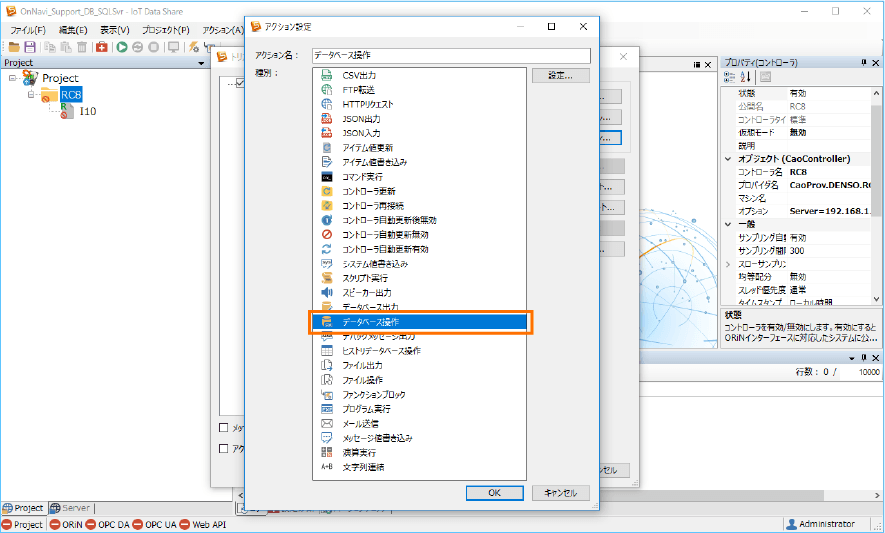Viewport: 885px width, 533px height.
Task: Open the ファイル(F) menu
Action: coord(27,30)
